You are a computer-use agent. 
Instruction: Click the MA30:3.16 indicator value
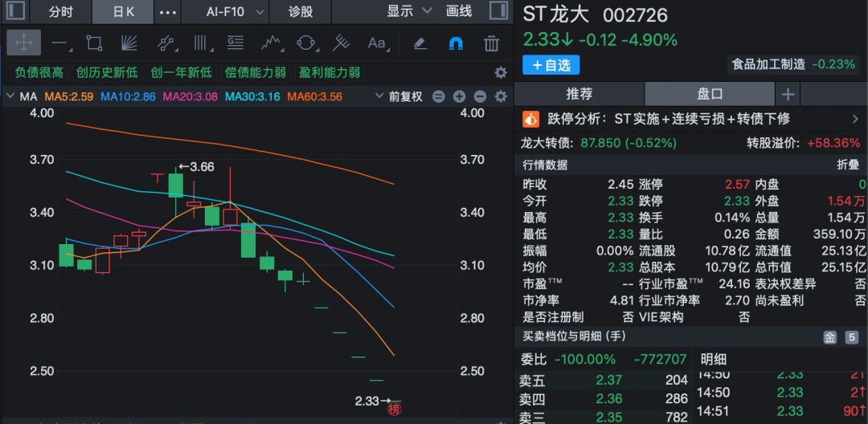coord(252,96)
